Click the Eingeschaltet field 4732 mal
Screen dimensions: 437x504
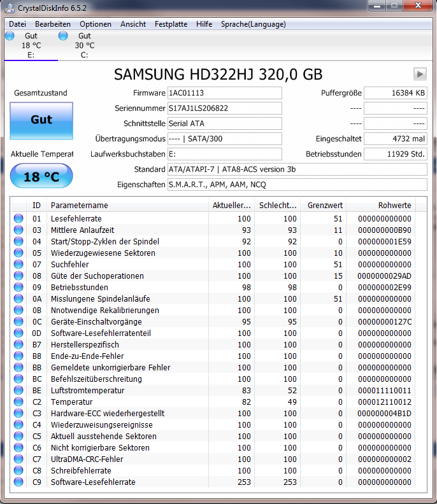tap(396, 139)
